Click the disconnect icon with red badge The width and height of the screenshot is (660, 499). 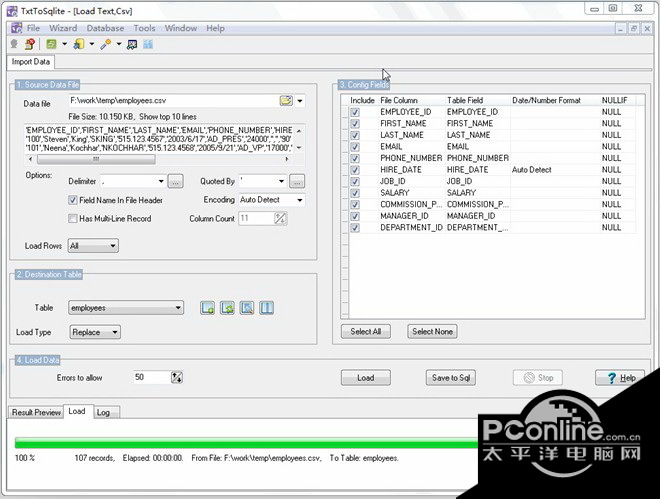[x=29, y=44]
